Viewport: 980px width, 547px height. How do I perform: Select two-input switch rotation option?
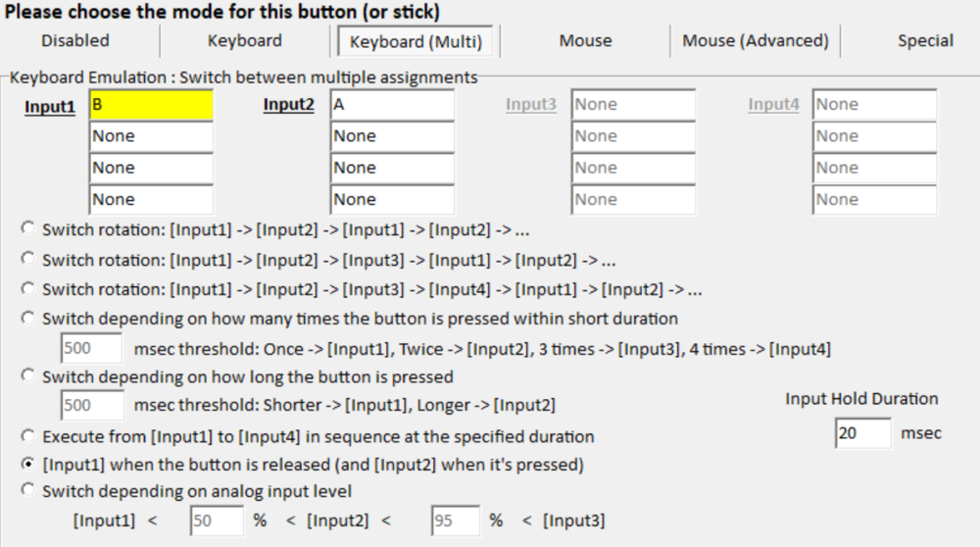[28, 230]
